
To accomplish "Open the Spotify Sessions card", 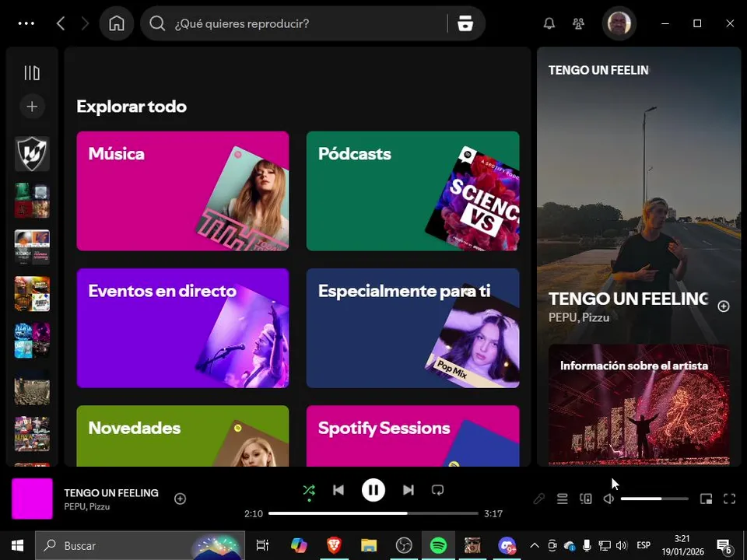I will click(412, 436).
